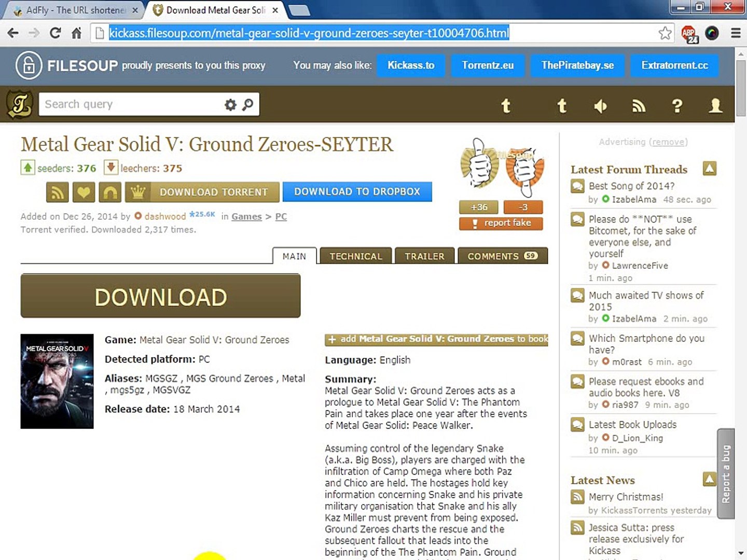Click the FILESOUP padlock logo
The height and width of the screenshot is (560, 747).
pos(29,65)
